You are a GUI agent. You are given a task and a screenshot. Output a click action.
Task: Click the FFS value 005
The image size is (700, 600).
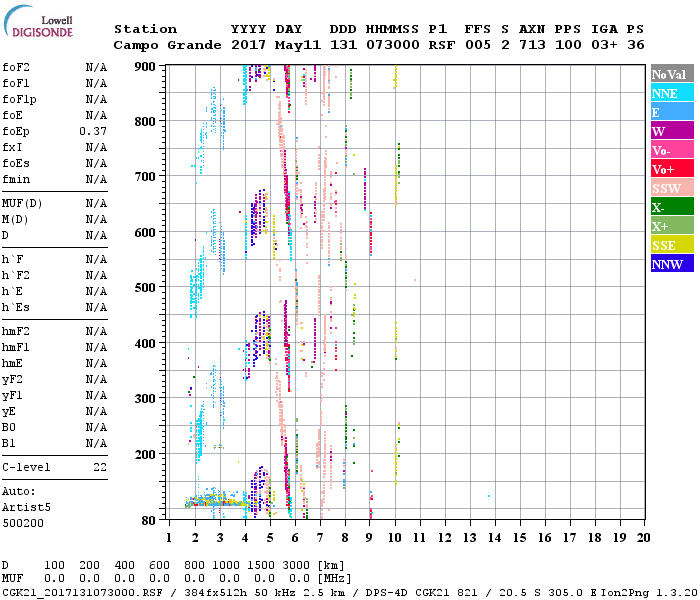478,45
